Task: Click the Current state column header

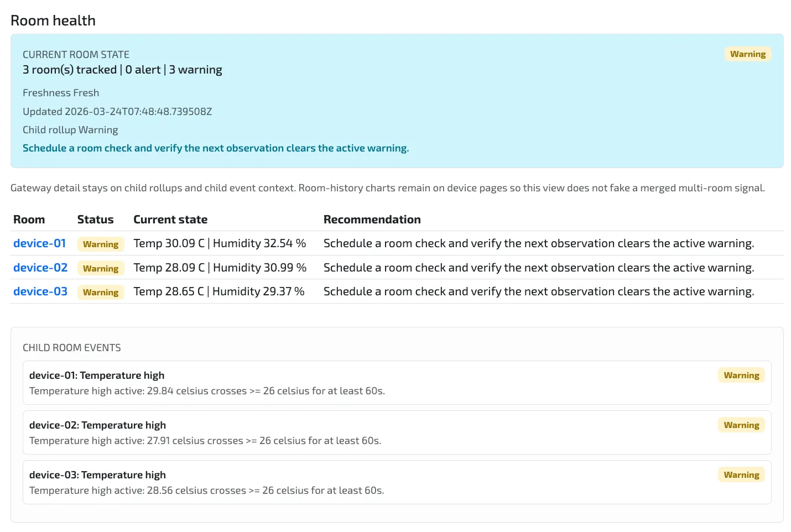Action: tap(170, 220)
